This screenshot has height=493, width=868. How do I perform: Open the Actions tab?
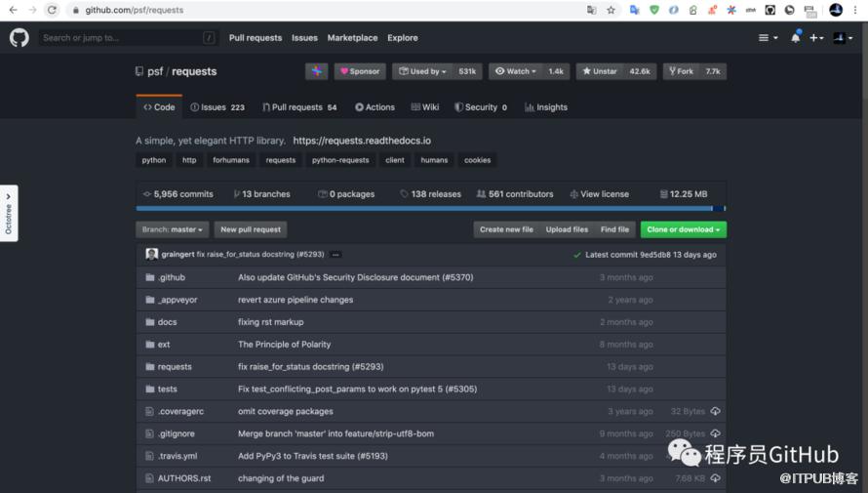click(x=375, y=107)
